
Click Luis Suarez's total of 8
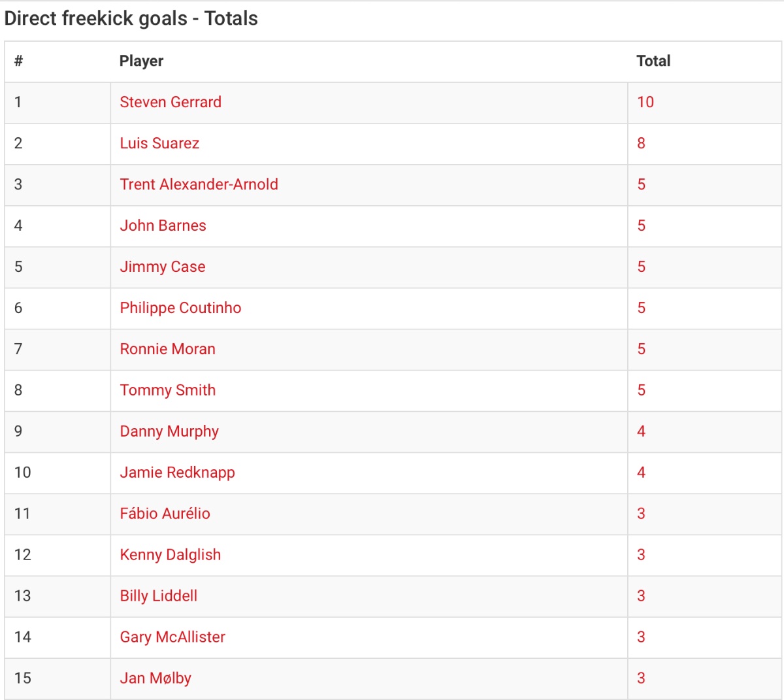[x=642, y=143]
